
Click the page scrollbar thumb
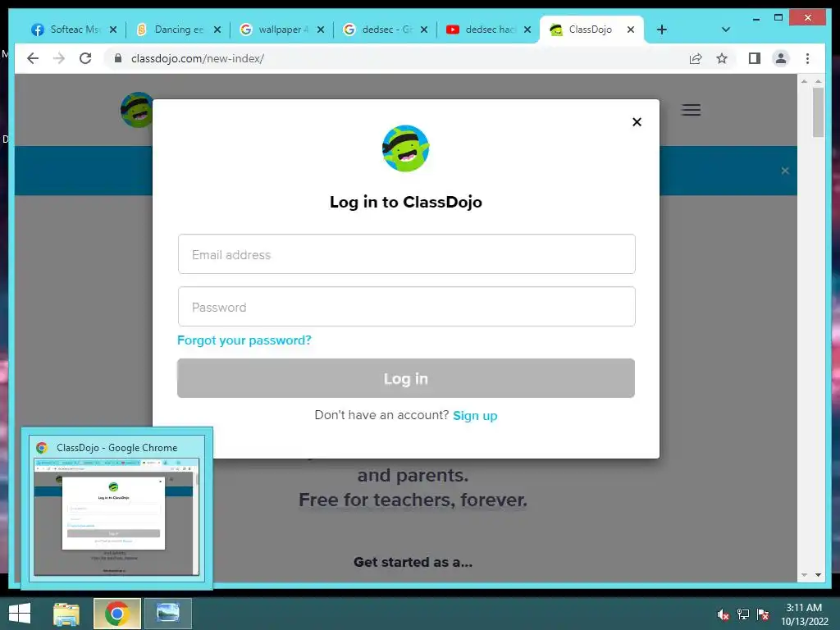(x=818, y=112)
